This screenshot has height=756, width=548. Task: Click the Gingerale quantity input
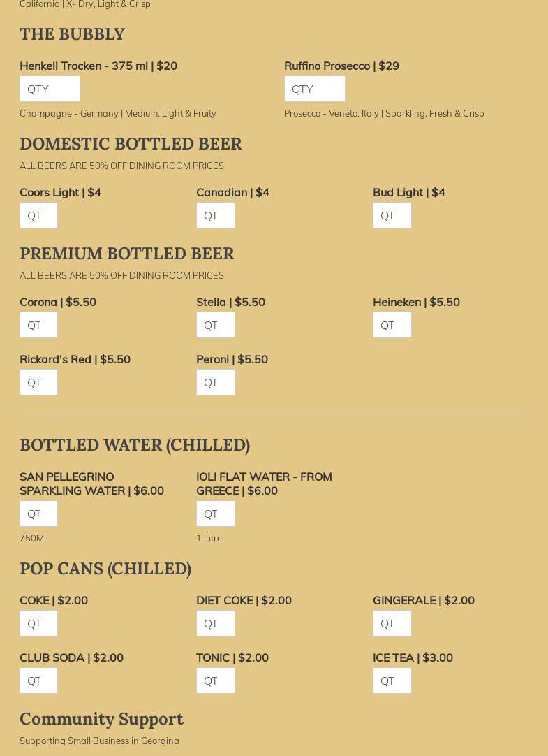click(392, 623)
